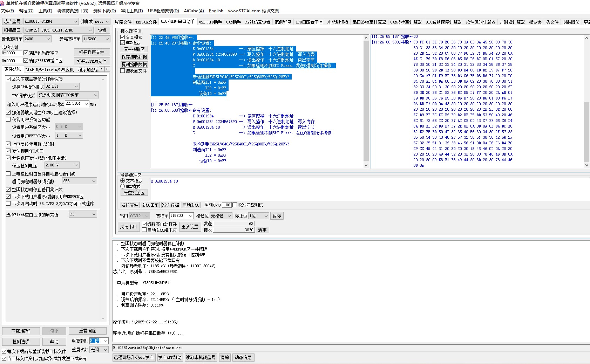Open 看门狗定时器分频系数 256 dropdown
590x364 pixels.
pyautogui.click(x=79, y=181)
